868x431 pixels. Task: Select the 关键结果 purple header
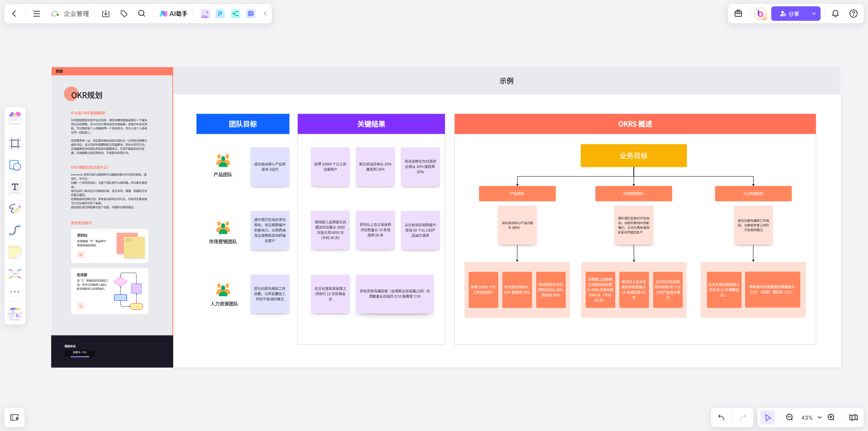371,124
